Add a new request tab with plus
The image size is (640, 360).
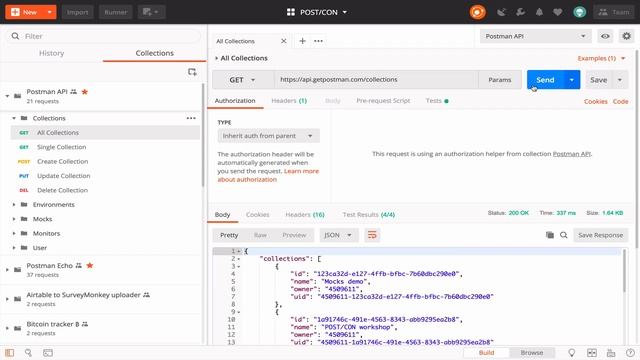pyautogui.click(x=302, y=41)
